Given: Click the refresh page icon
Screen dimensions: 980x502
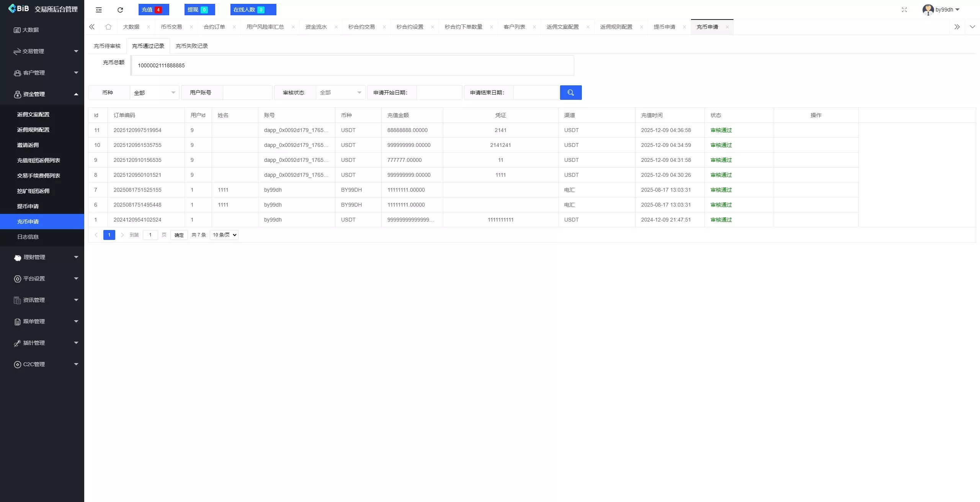Looking at the screenshot, I should 120,10.
